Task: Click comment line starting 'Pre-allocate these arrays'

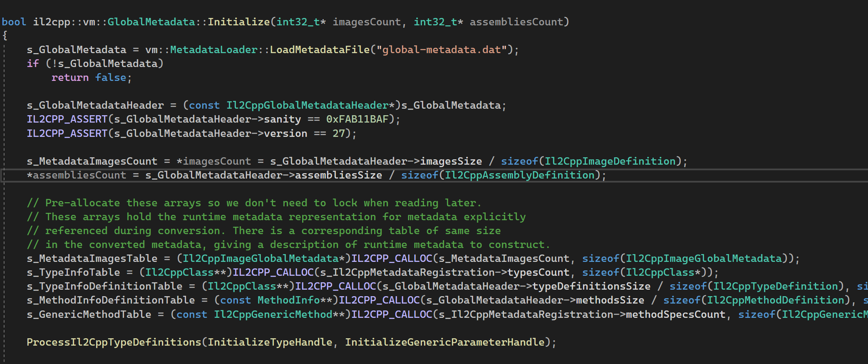Action: pos(254,203)
